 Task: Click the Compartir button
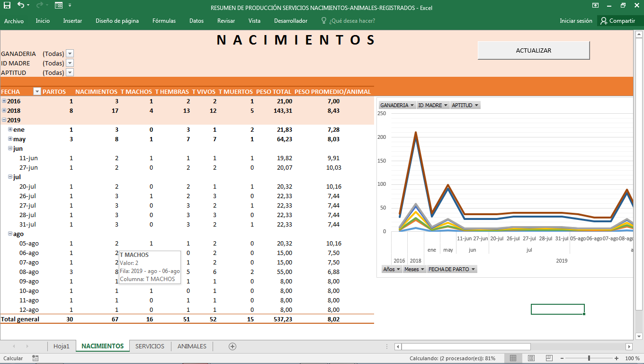click(618, 21)
